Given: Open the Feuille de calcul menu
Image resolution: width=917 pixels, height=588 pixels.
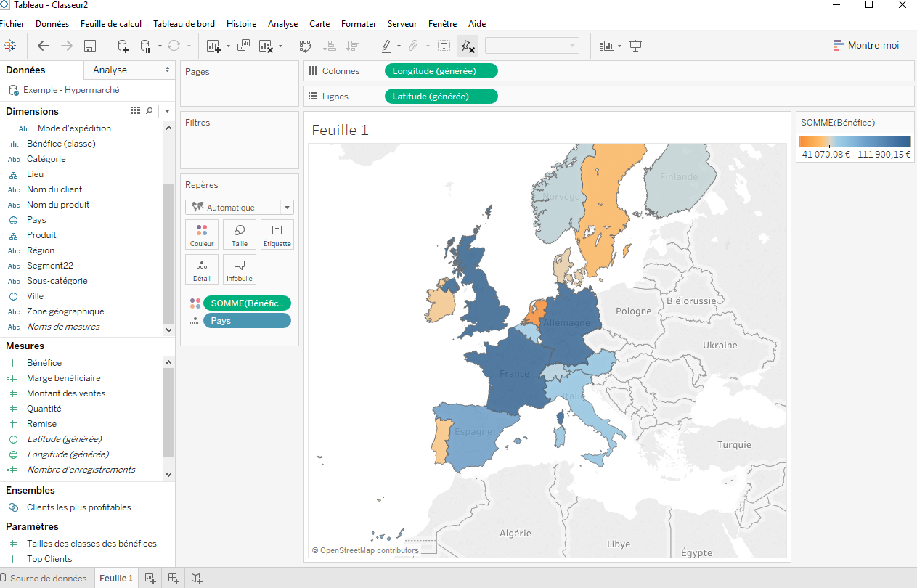Looking at the screenshot, I should tap(111, 24).
